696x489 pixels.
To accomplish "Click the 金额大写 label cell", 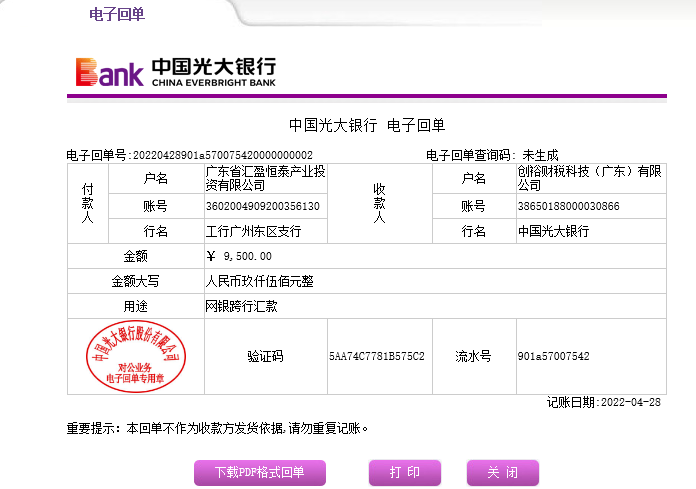I will [136, 281].
